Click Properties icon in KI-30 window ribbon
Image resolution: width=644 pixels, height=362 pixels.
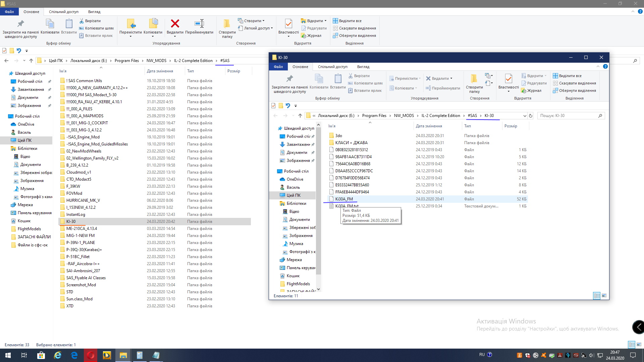508,79
